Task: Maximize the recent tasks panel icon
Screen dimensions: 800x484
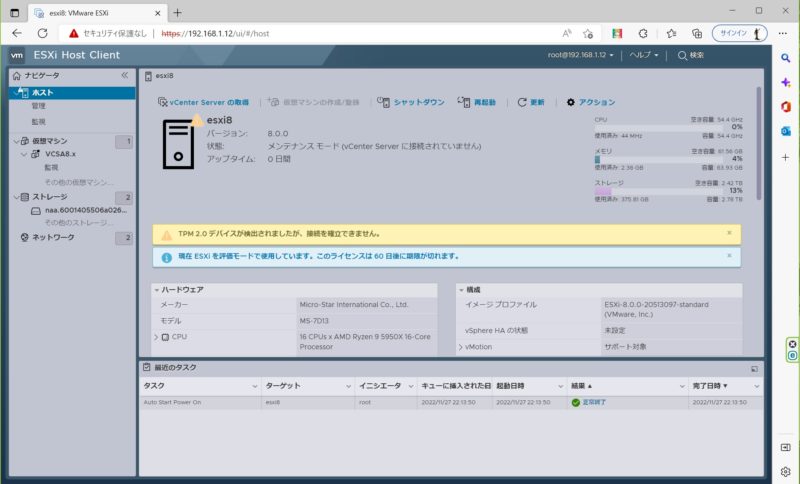Action: click(754, 368)
